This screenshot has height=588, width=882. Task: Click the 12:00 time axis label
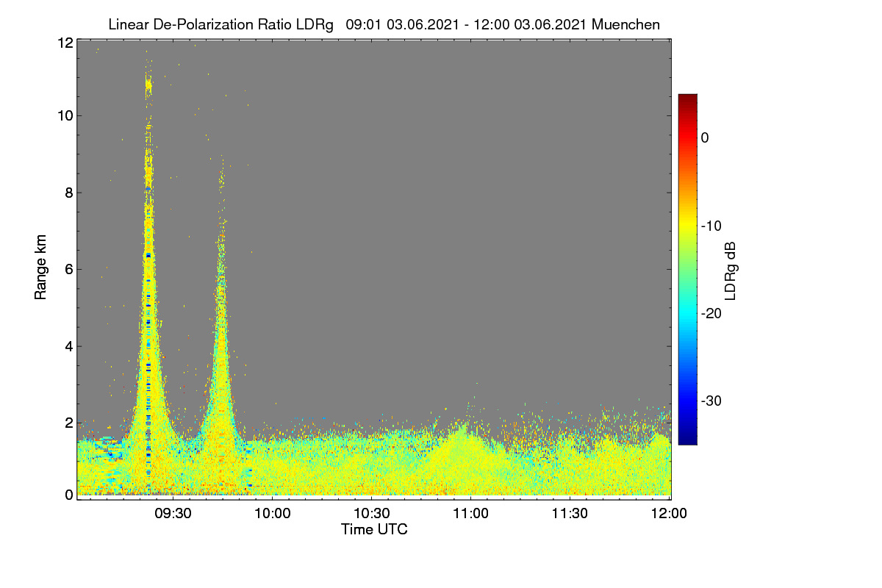[x=669, y=513]
